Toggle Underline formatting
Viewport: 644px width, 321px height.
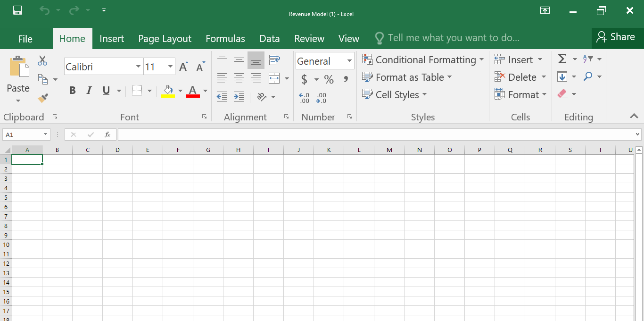pyautogui.click(x=106, y=91)
